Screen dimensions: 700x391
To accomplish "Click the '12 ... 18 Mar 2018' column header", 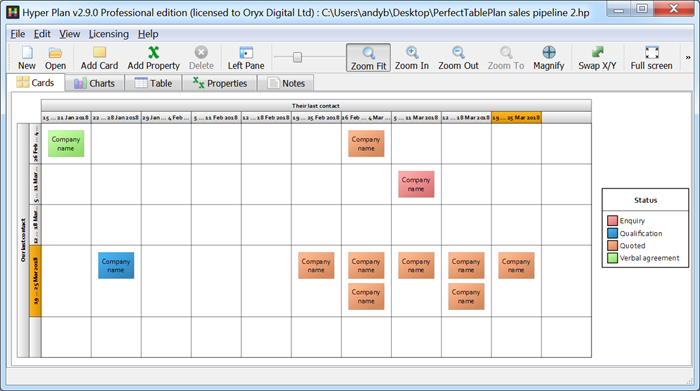I will [x=466, y=118].
